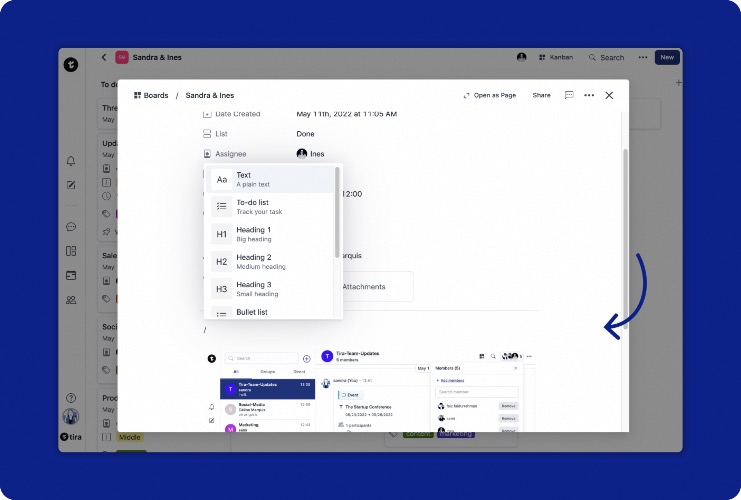Image resolution: width=741 pixels, height=500 pixels.
Task: Select the Heading 3 block option
Action: [269, 289]
